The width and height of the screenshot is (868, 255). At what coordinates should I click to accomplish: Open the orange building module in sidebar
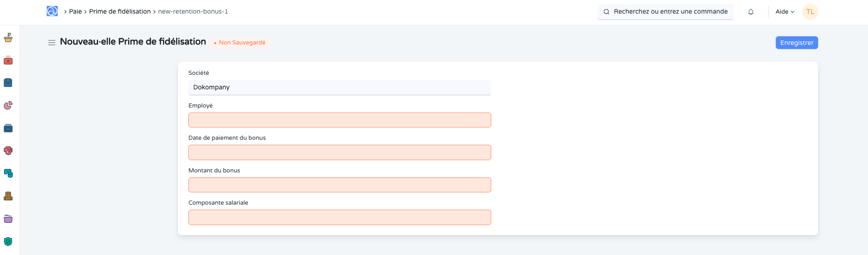pyautogui.click(x=8, y=196)
